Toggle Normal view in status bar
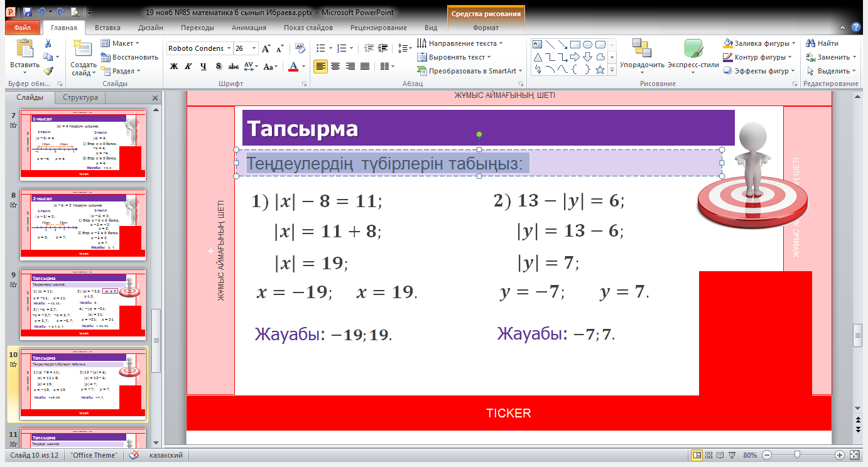The width and height of the screenshot is (868, 467). click(697, 455)
